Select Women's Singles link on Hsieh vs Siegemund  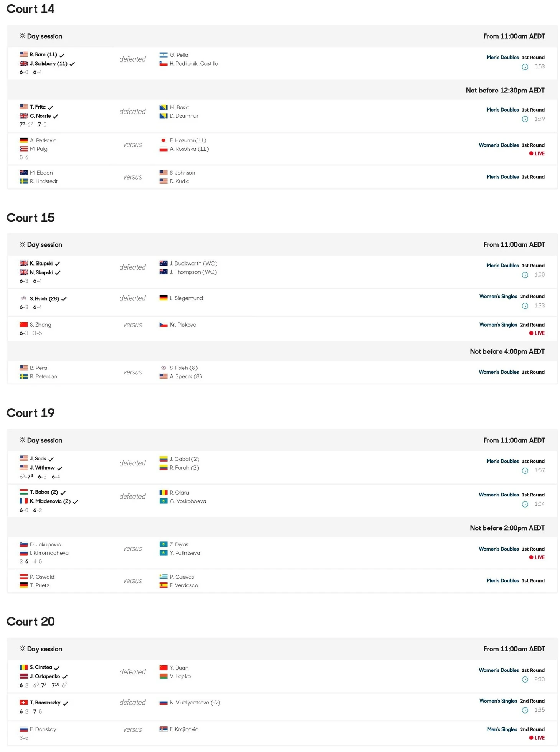[498, 297]
